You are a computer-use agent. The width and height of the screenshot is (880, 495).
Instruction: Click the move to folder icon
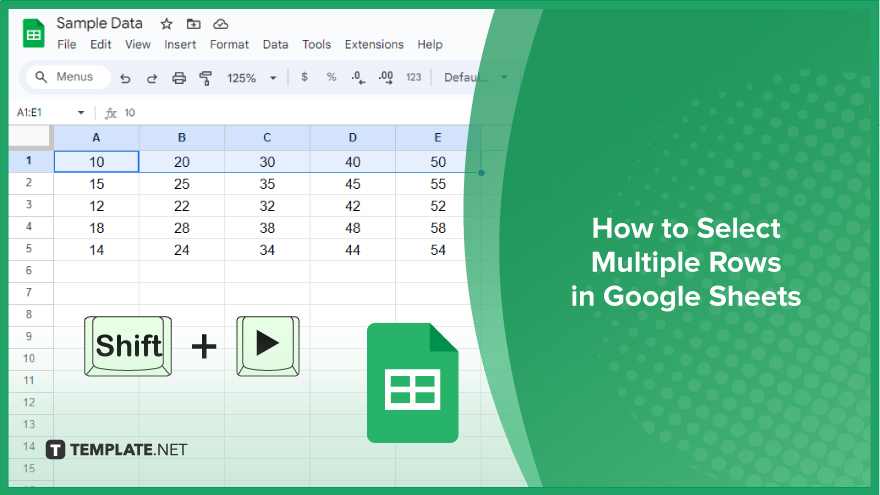[x=194, y=24]
